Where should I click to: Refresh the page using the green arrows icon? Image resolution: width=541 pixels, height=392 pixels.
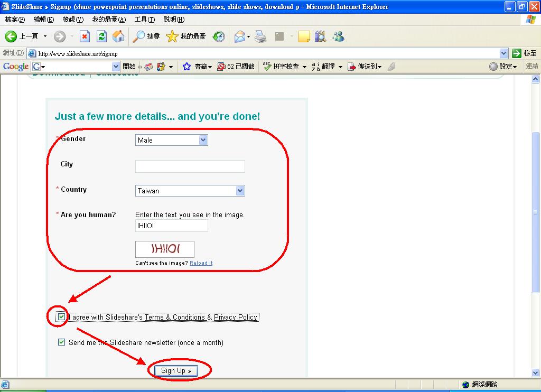coord(101,36)
